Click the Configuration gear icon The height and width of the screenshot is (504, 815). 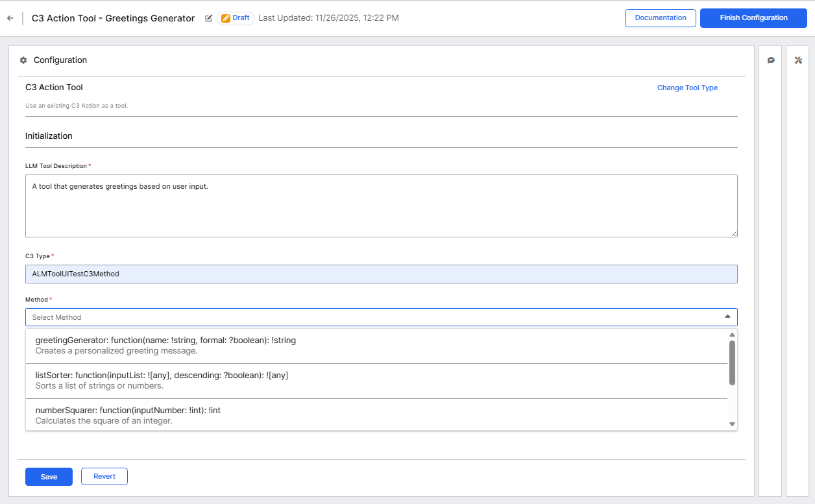(23, 60)
